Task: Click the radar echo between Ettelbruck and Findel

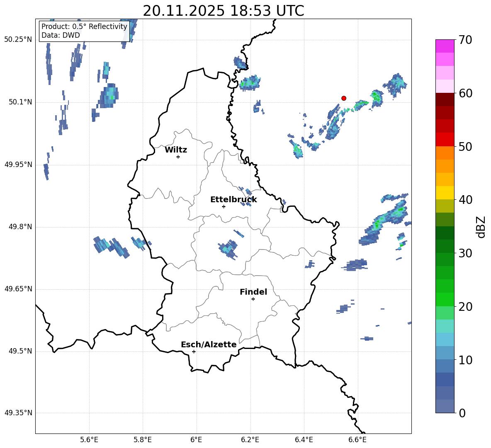Action: click(228, 249)
